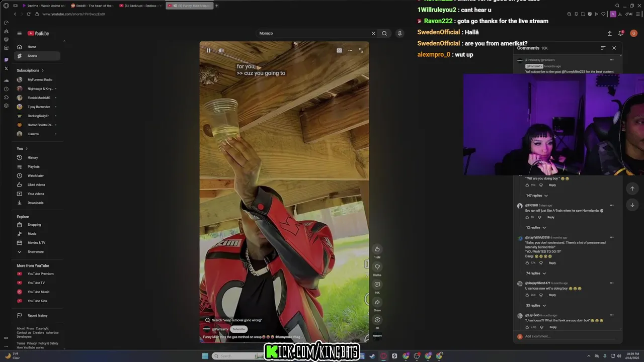Open comments via the 10K comments icon
Screen dimensions: 644x362
[377, 285]
